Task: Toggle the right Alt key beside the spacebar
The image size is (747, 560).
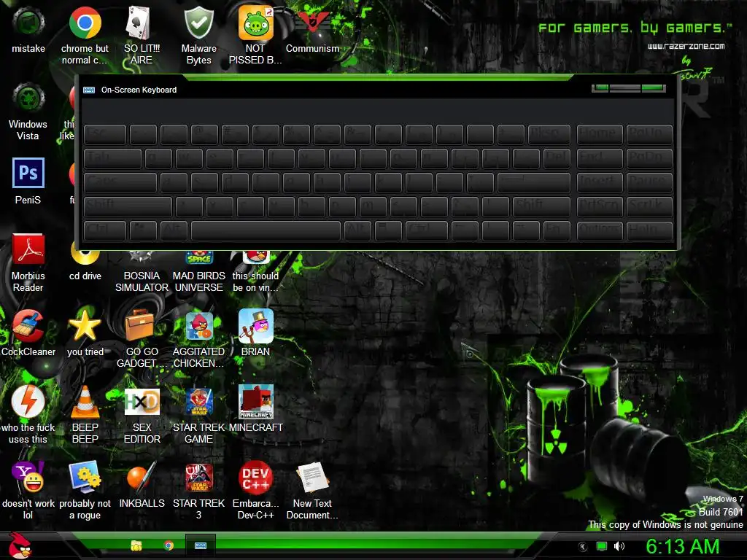Action: tap(357, 231)
